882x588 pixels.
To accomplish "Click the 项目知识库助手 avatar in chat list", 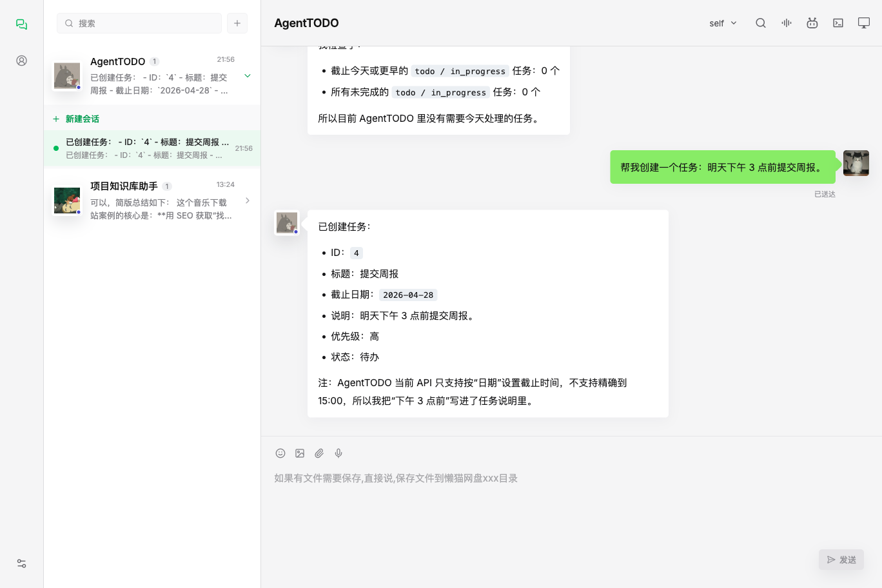I will (x=67, y=201).
